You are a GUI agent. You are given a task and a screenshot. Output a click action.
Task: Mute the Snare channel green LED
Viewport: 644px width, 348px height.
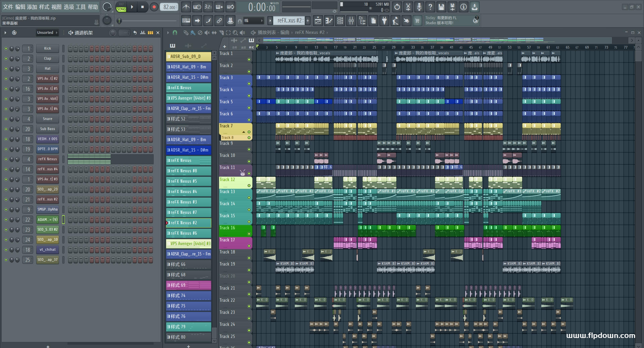(6, 119)
